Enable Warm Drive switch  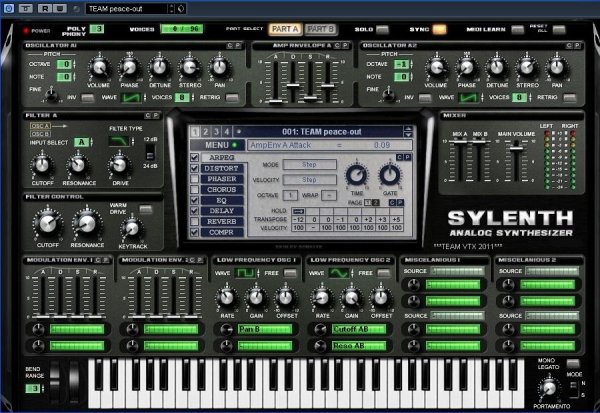tap(146, 209)
